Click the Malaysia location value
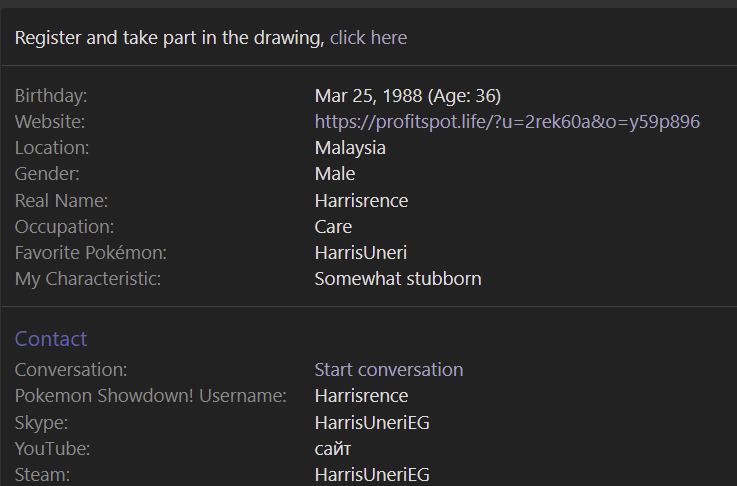The height and width of the screenshot is (486, 737). coord(350,148)
